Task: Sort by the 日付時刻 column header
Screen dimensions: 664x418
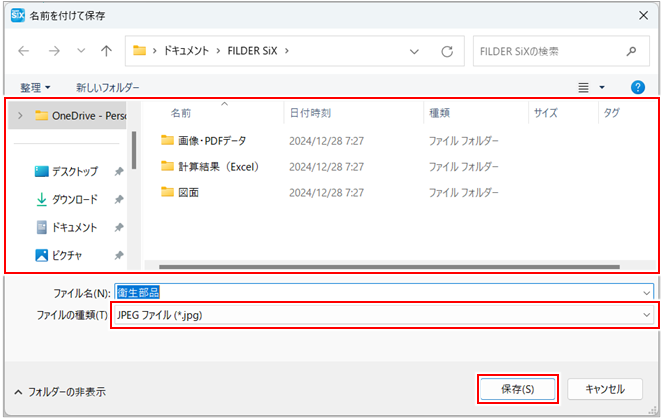Action: 310,113
